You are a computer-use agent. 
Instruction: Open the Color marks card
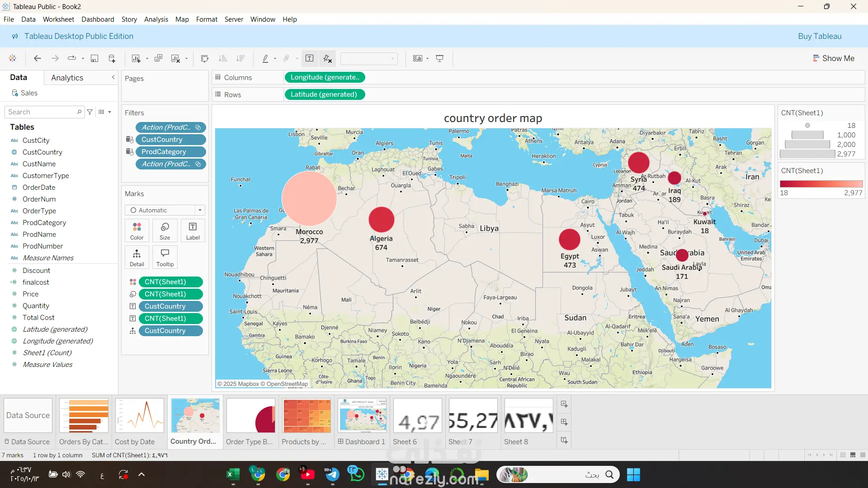pos(137,230)
